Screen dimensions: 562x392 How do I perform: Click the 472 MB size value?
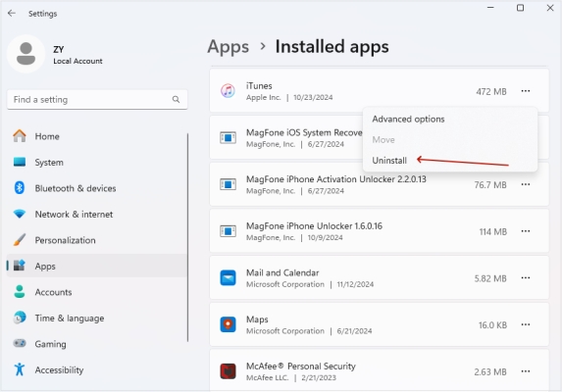pyautogui.click(x=491, y=92)
